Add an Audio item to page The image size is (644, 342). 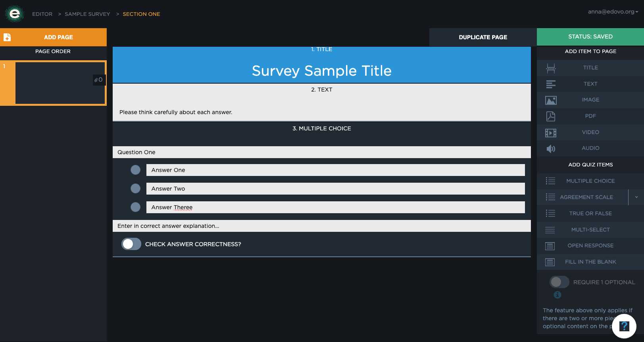(590, 148)
